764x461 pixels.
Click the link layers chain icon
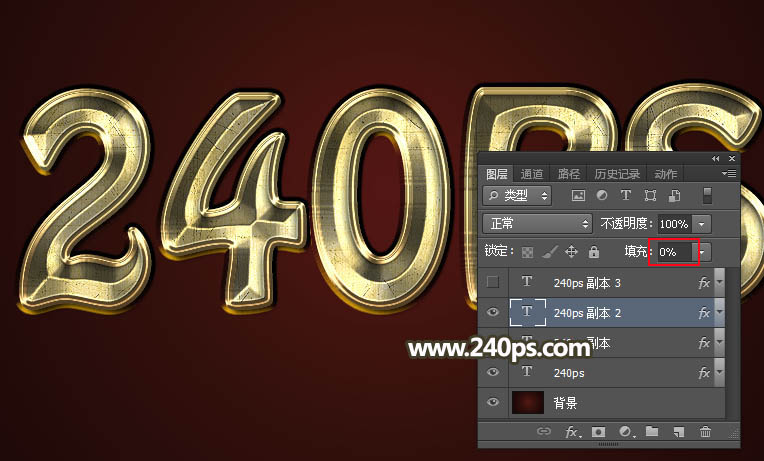543,431
